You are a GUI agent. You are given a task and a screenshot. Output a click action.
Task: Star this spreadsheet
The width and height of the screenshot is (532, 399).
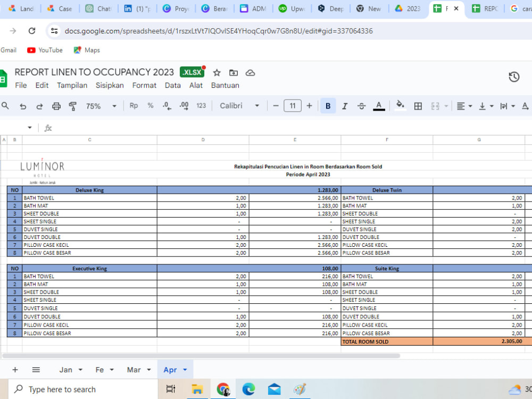click(x=217, y=72)
